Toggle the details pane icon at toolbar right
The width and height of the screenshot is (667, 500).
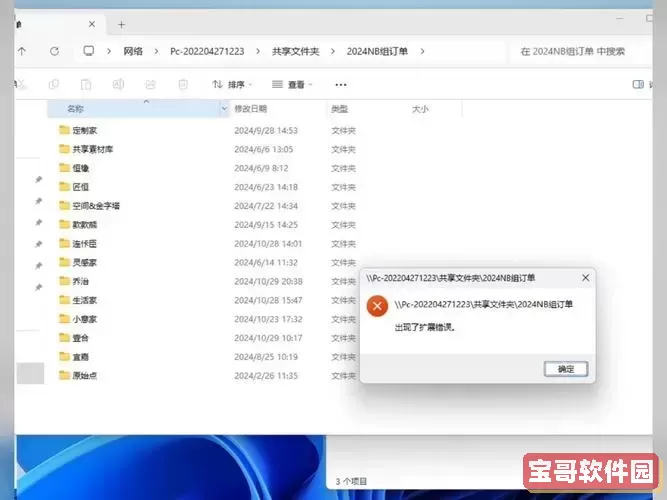coord(638,84)
